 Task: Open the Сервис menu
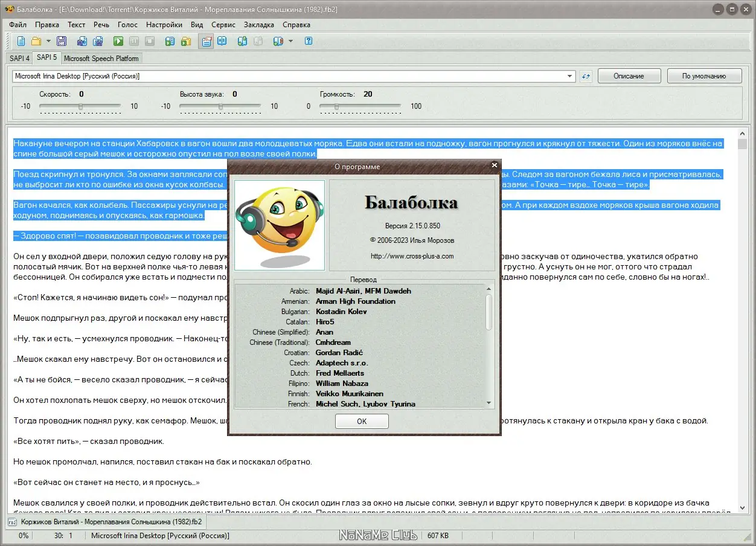tap(223, 25)
